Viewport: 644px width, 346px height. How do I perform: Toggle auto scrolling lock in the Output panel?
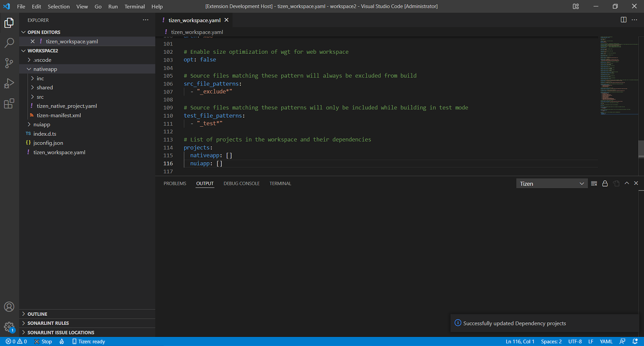click(x=605, y=183)
